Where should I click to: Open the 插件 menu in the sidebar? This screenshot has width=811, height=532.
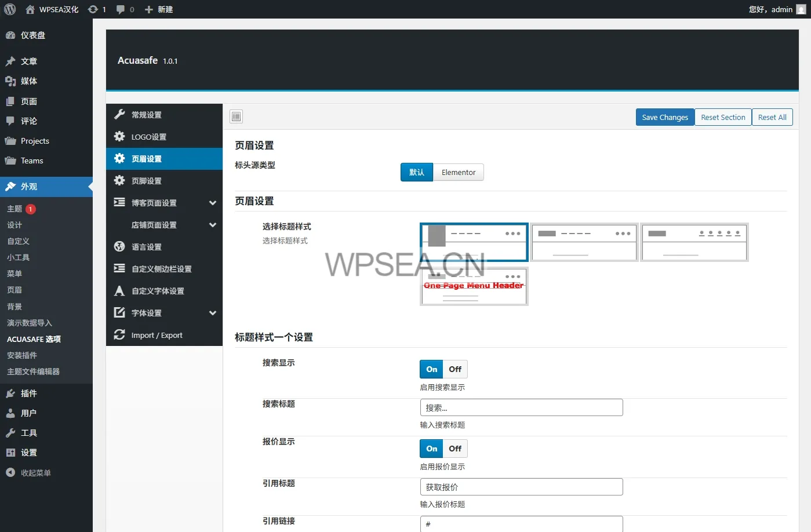(29, 393)
